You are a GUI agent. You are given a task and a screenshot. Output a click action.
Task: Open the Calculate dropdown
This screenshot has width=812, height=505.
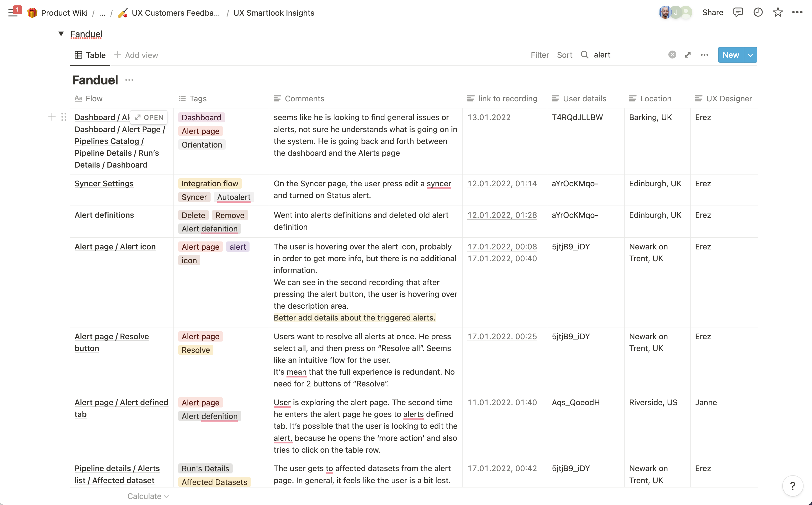point(148,496)
